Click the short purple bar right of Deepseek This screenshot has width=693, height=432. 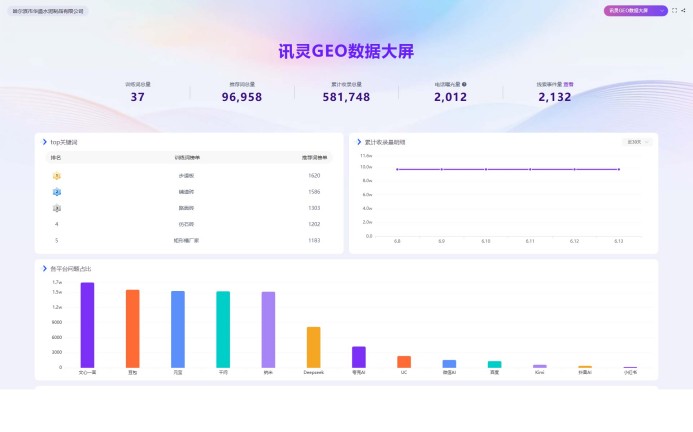click(359, 357)
